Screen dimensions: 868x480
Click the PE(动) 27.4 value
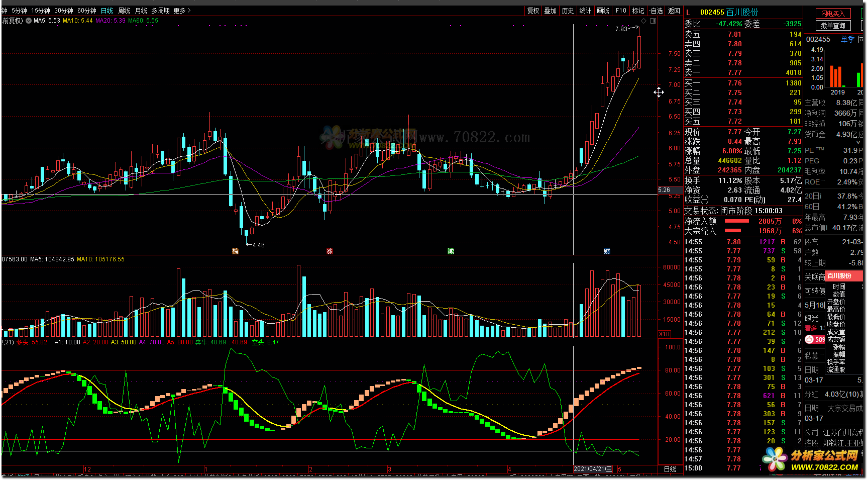pyautogui.click(x=795, y=200)
